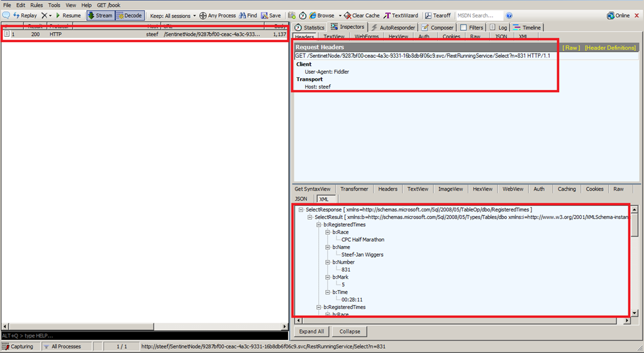
Task: Click the Raw link in Request Headers
Action: click(571, 48)
